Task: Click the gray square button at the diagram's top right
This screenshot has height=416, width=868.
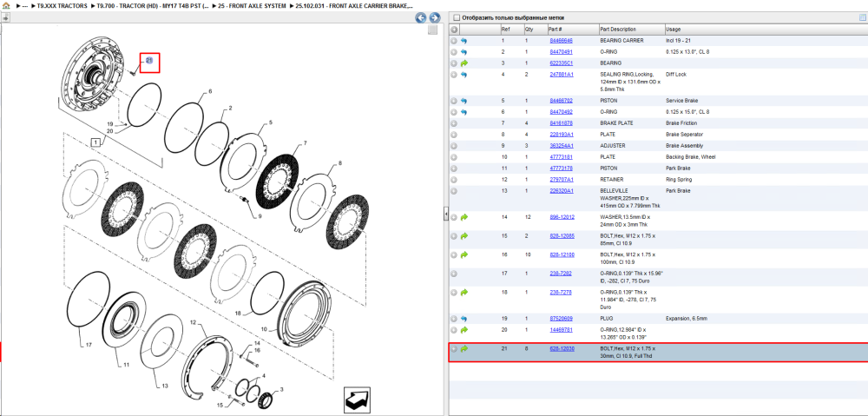Action: 433,30
